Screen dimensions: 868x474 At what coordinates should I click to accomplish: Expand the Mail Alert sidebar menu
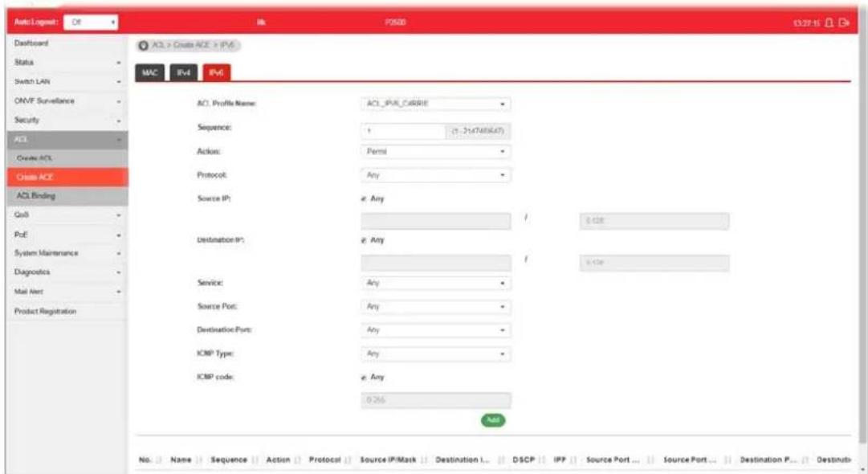[67, 292]
